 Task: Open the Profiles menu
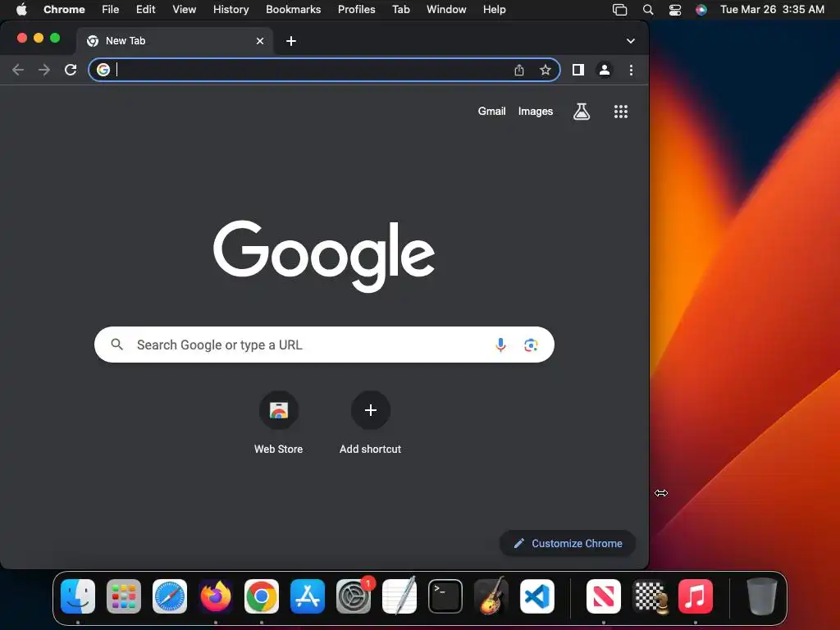pyautogui.click(x=356, y=9)
